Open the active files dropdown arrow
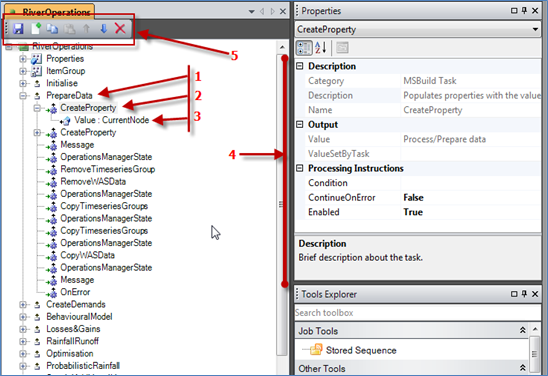The image size is (548, 376). [x=251, y=12]
